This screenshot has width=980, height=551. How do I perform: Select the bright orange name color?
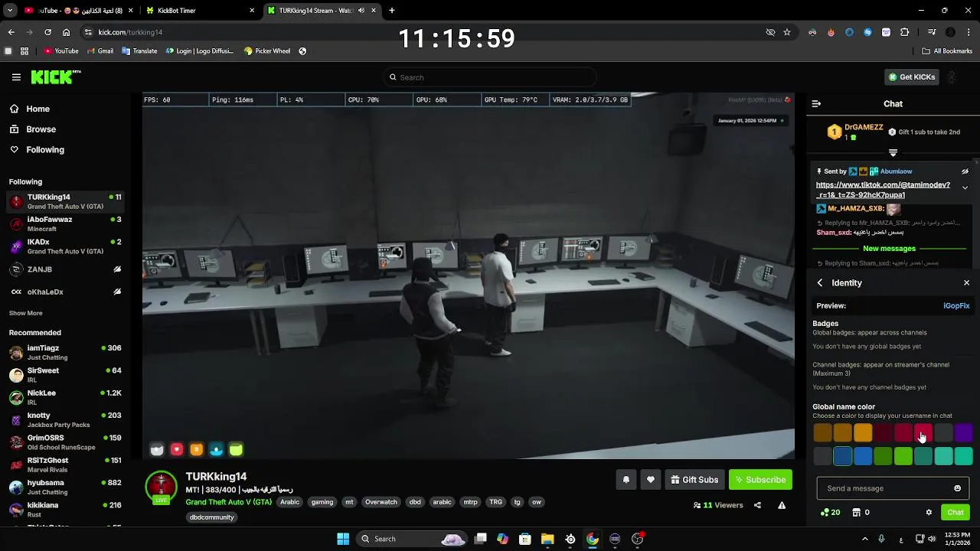pos(863,433)
